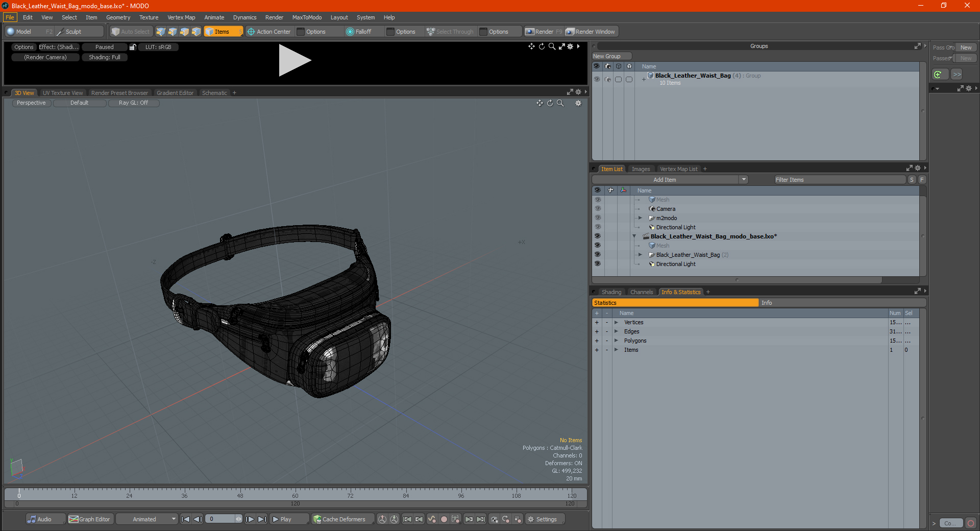The image size is (980, 531).
Task: Expand Items statistics row
Action: pyautogui.click(x=616, y=350)
